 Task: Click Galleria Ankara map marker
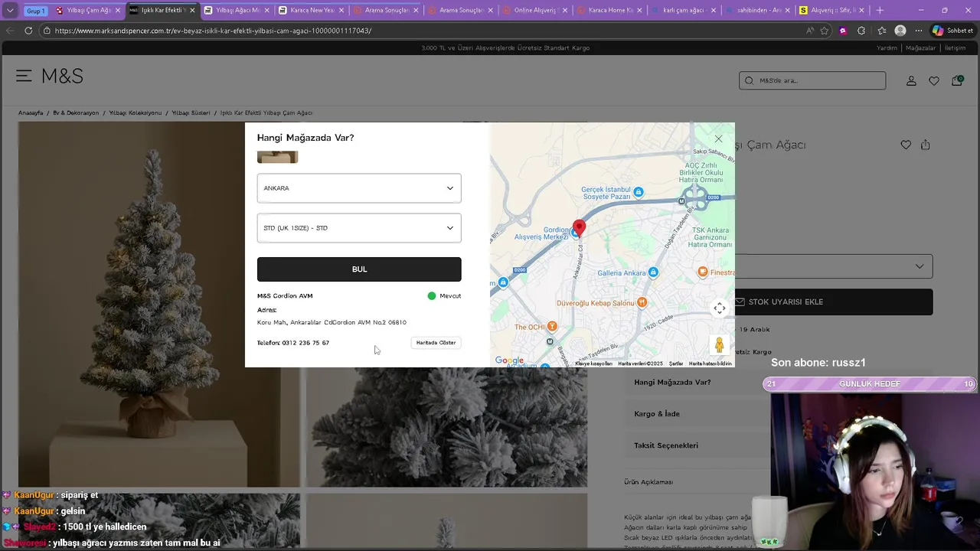coord(653,272)
